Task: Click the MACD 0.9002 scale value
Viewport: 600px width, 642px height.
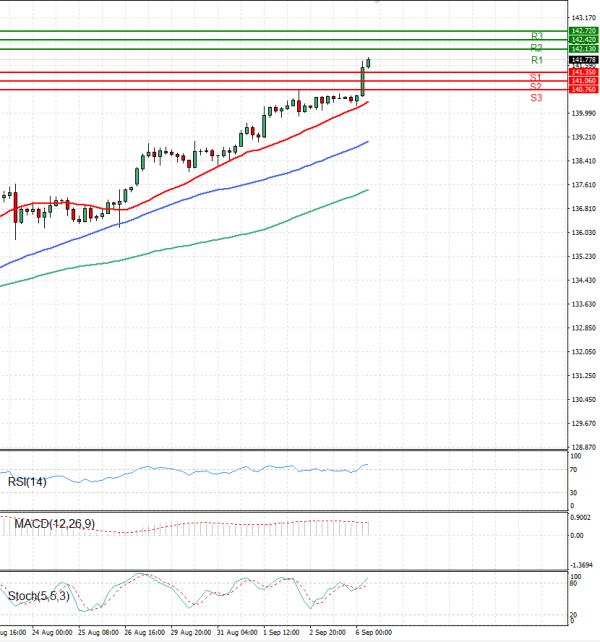Action: 581,518
